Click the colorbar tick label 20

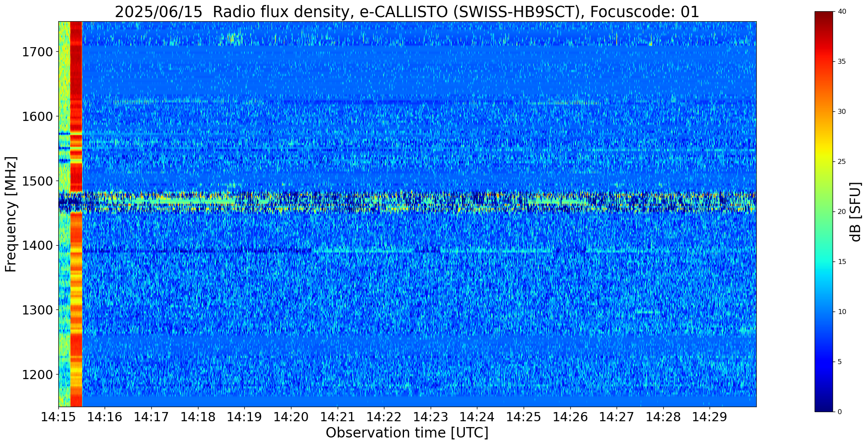(x=841, y=212)
